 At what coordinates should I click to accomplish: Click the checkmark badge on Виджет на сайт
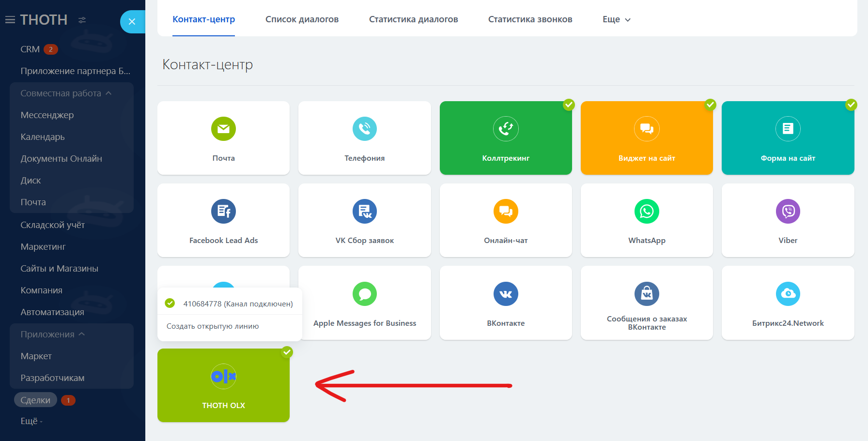pyautogui.click(x=710, y=105)
